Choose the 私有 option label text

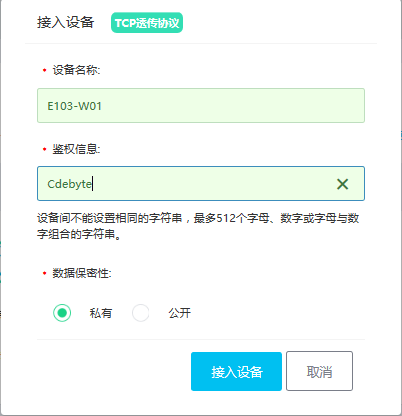(x=101, y=313)
